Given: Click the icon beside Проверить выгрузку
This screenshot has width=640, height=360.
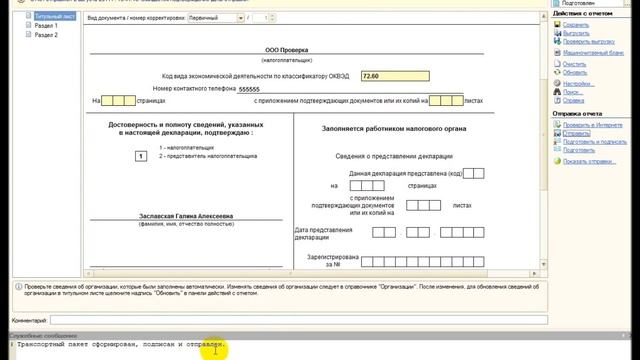Looking at the screenshot, I should pyautogui.click(x=557, y=41).
